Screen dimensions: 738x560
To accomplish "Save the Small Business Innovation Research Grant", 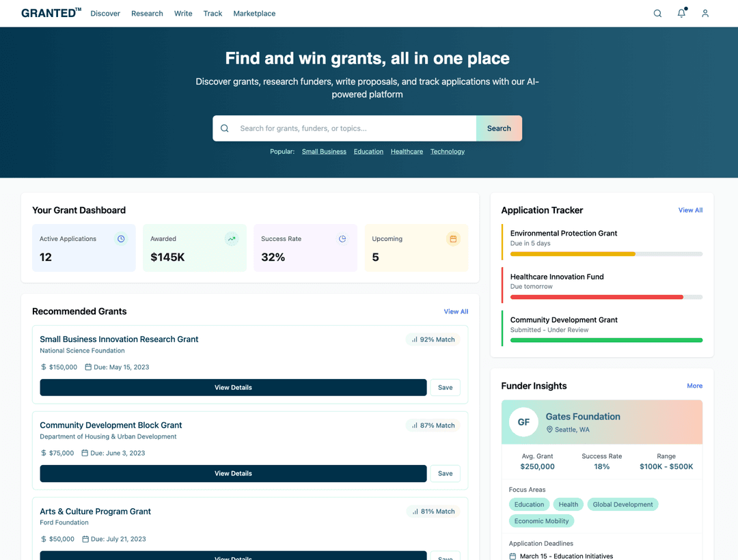I will pyautogui.click(x=445, y=387).
